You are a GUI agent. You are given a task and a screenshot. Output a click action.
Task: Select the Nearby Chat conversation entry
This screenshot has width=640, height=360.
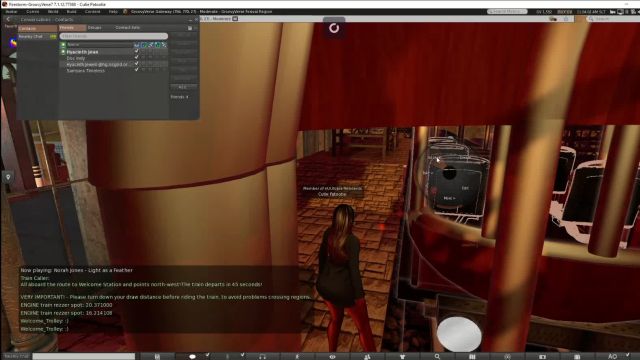[x=38, y=36]
